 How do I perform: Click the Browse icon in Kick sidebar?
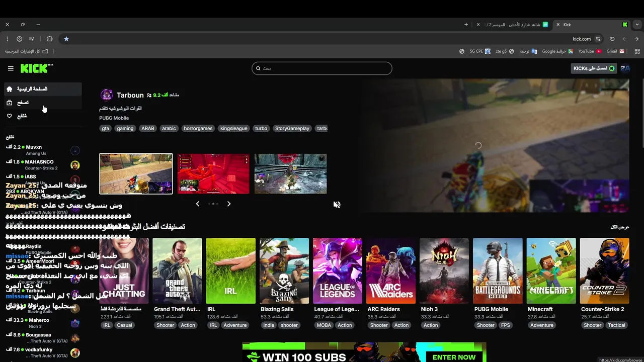click(9, 103)
